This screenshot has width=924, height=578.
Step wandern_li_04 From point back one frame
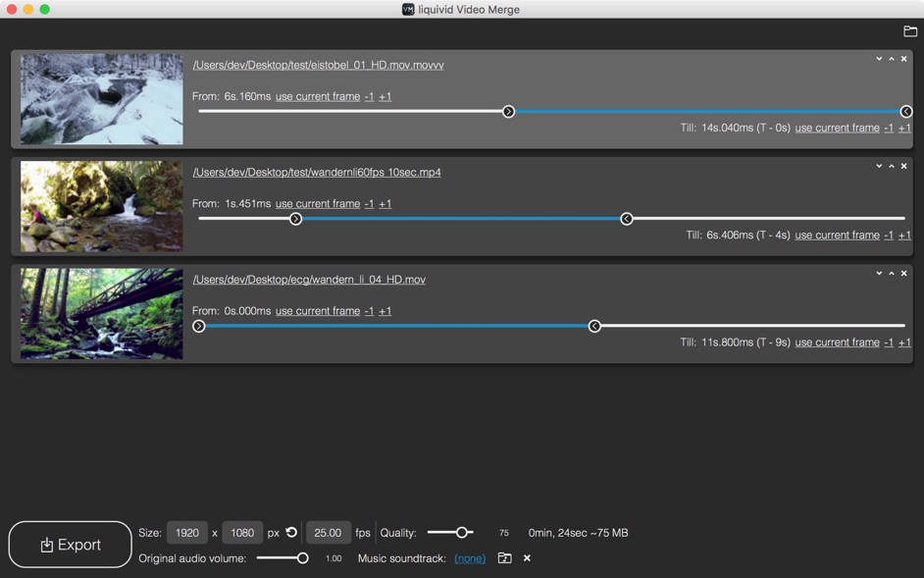tap(369, 311)
